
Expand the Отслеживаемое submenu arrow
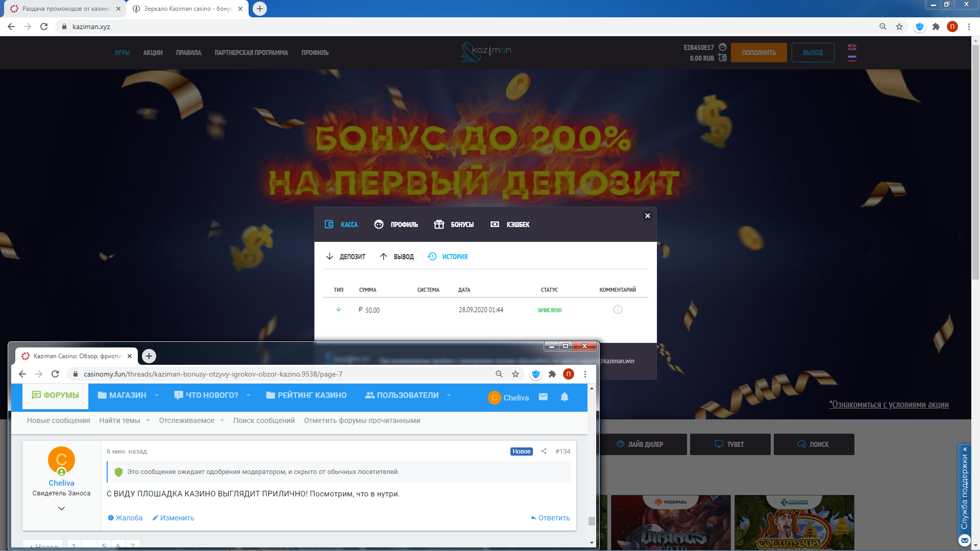pos(222,420)
